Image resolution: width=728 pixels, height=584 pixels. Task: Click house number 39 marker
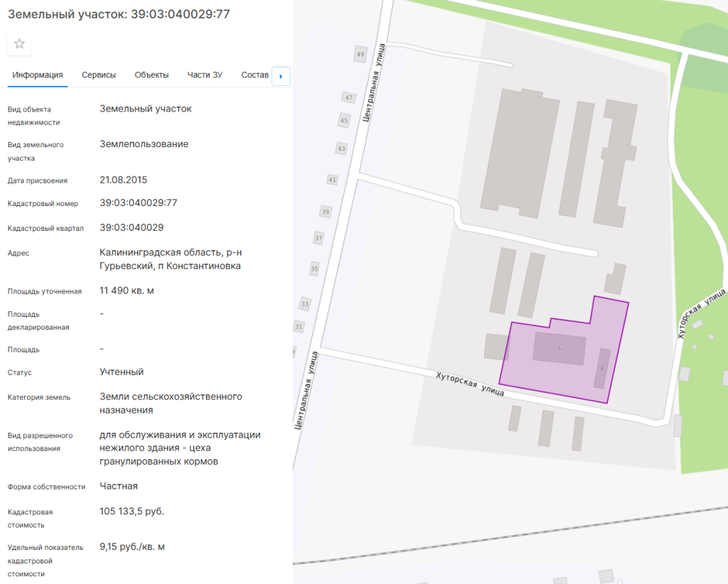[x=326, y=212]
